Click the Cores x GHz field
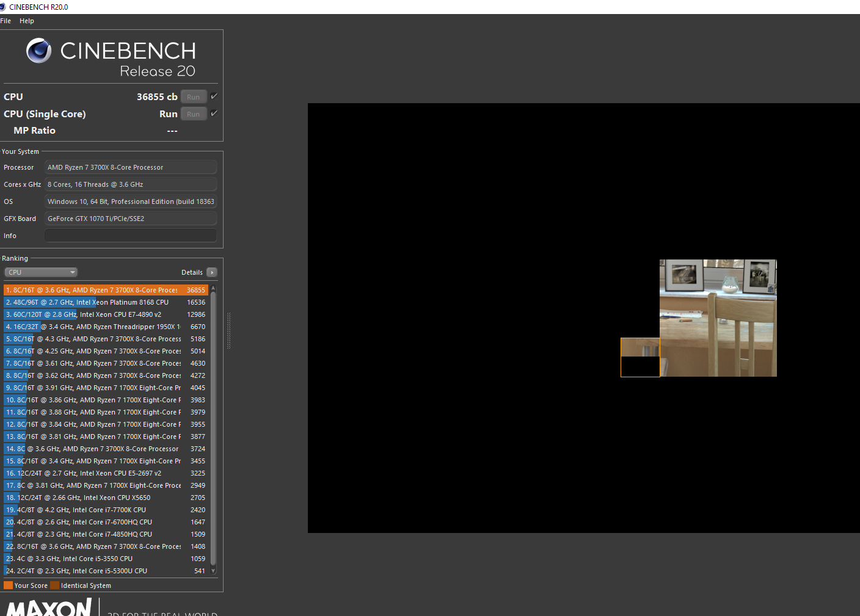This screenshot has width=860, height=616. 131,184
